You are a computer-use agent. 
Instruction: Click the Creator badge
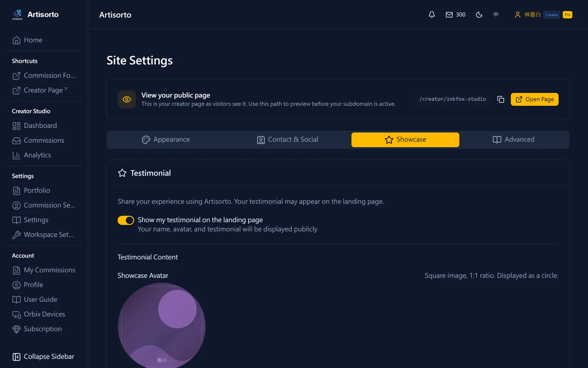click(552, 15)
